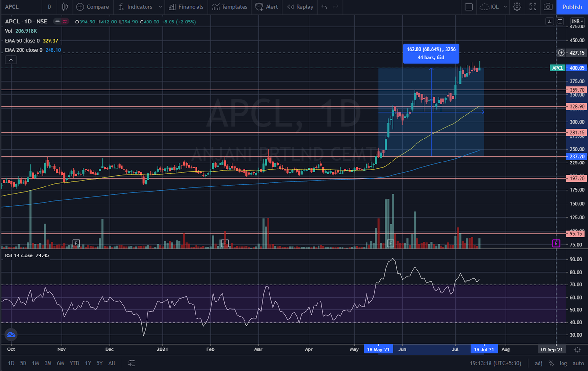Create an Alert with the clock icon
Screen dimensions: 588x371
(x=267, y=7)
